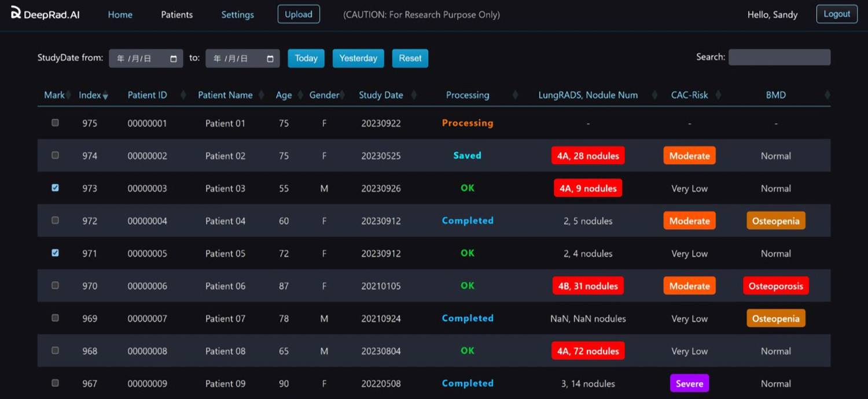Uncheck the mark box for Patient 03
The height and width of the screenshot is (399, 868).
tap(55, 188)
